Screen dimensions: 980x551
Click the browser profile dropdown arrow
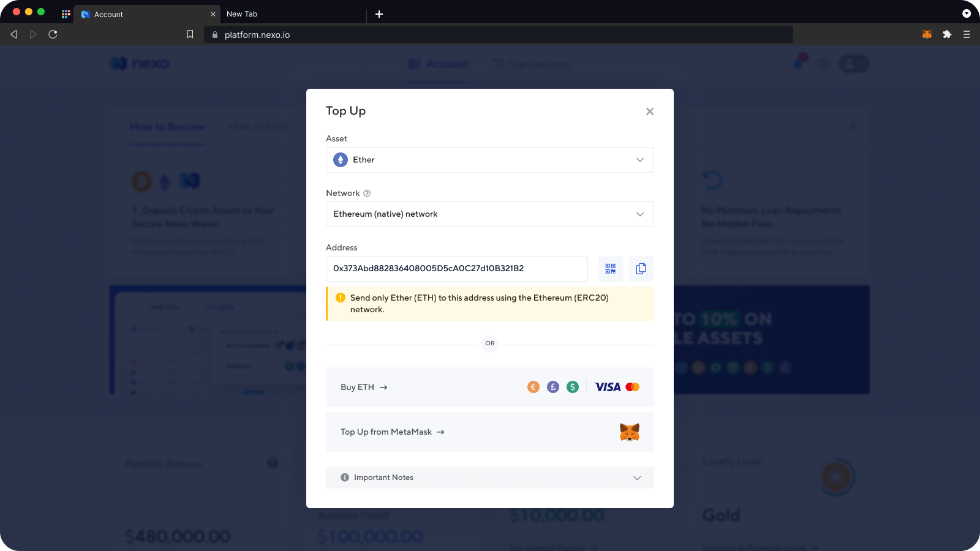(x=967, y=13)
